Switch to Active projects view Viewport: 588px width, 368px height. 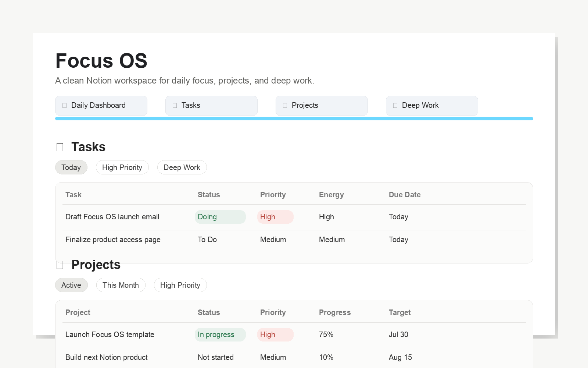pos(71,285)
